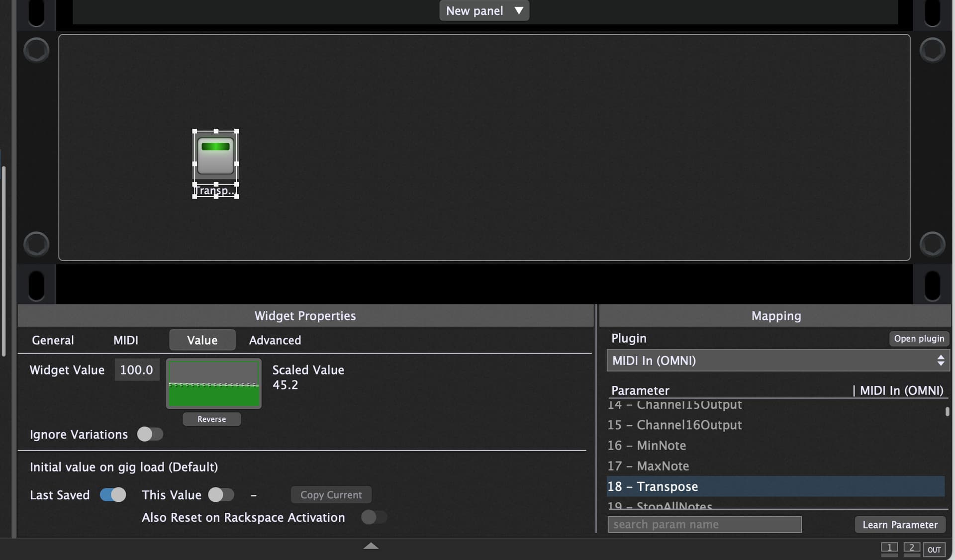Image resolution: width=955 pixels, height=560 pixels.
Task: Open the Advanced tab
Action: (x=275, y=340)
